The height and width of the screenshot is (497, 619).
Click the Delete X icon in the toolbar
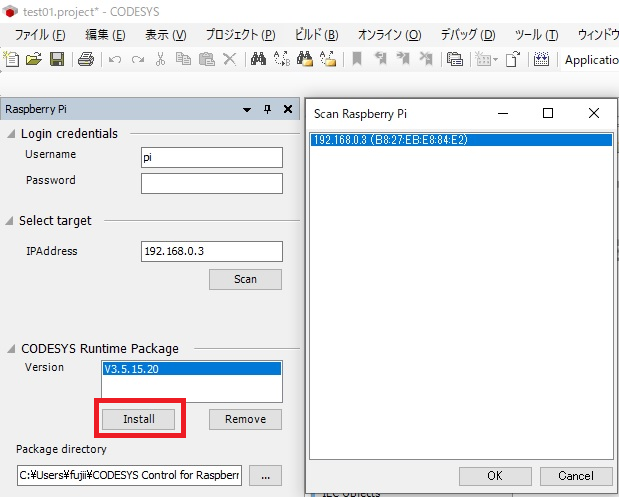click(229, 59)
